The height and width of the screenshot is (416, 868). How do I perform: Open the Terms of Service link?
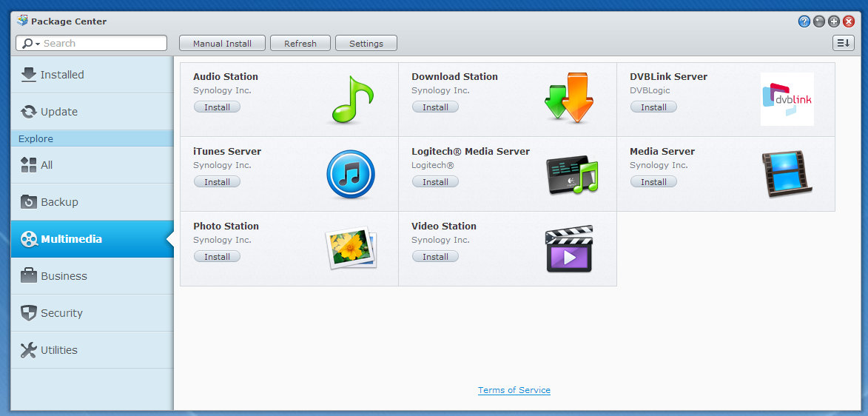514,390
